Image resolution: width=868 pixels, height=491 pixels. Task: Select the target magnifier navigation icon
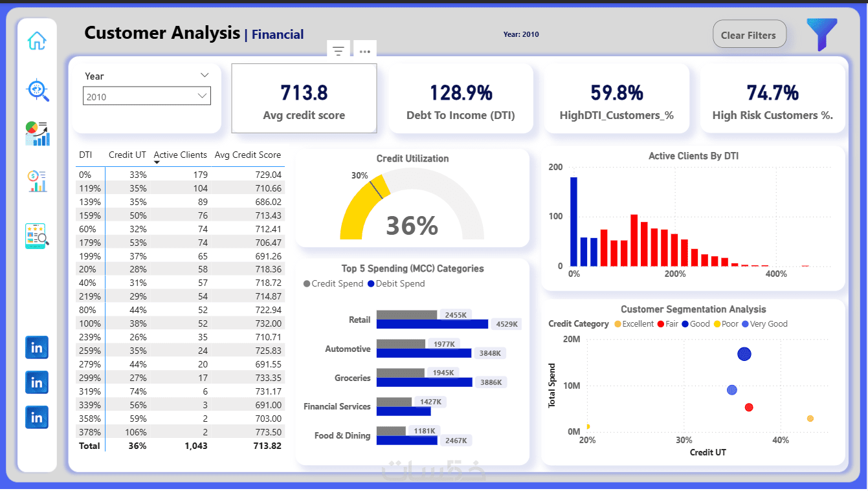click(38, 89)
